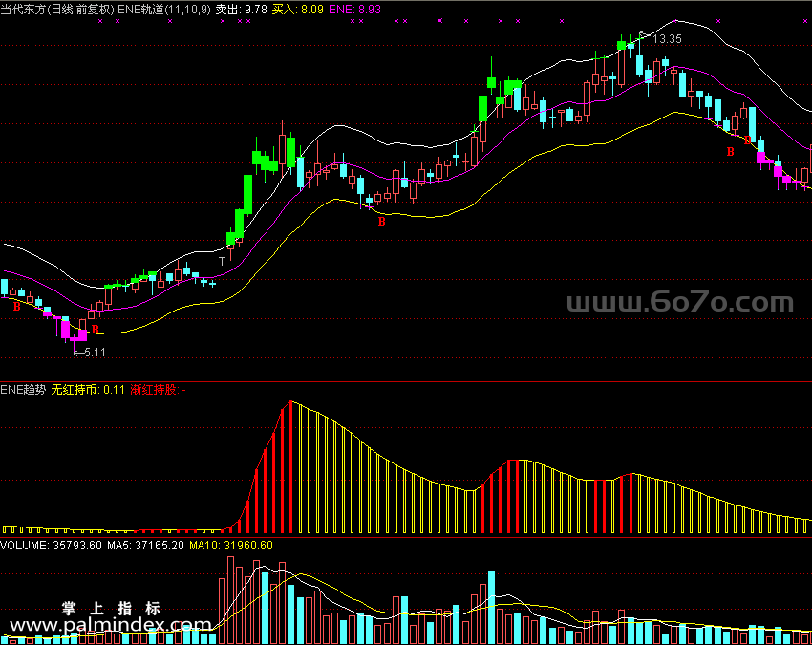Click the 13.35 high price label
Viewport: 812px width, 645px height.
coord(667,39)
